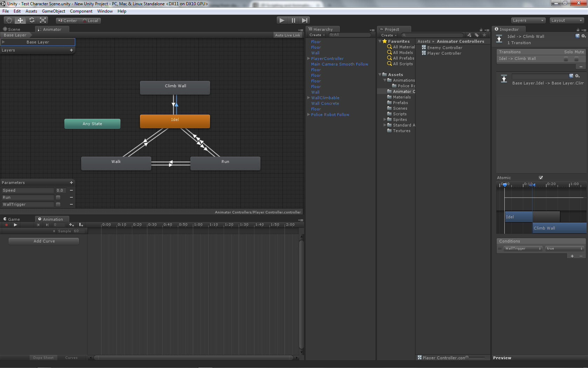Collapse the Animations folder in Project panel
588x368 pixels.
384,80
